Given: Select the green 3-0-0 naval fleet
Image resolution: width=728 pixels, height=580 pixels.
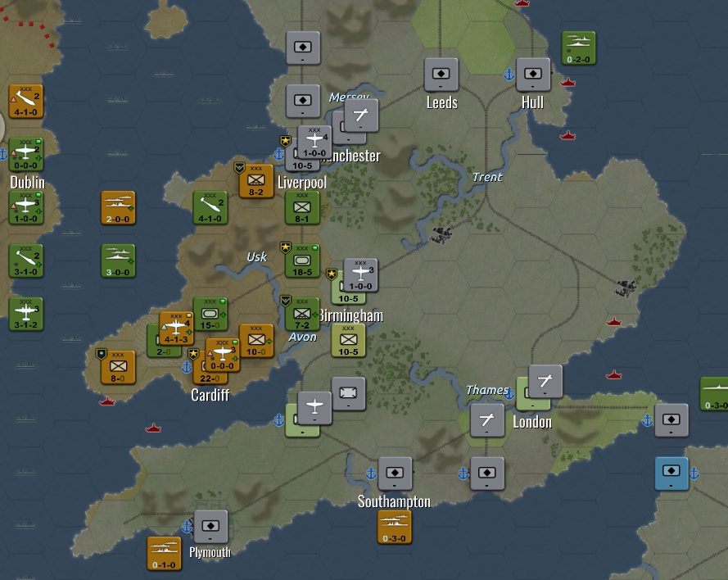Looking at the screenshot, I should point(119,261).
